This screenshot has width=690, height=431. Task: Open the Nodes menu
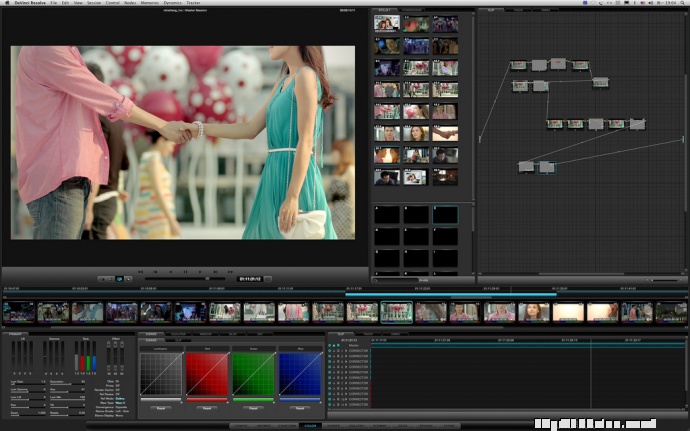[130, 3]
